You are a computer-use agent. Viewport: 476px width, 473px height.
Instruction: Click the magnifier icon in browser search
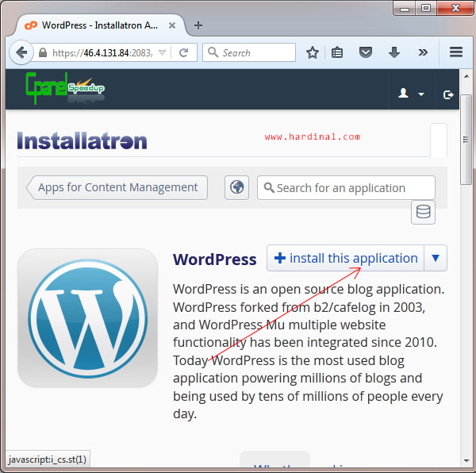tap(213, 52)
